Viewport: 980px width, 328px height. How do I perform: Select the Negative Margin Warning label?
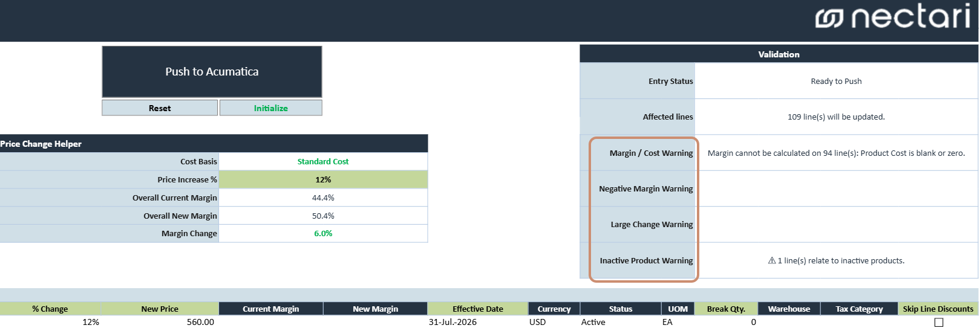[x=645, y=188]
